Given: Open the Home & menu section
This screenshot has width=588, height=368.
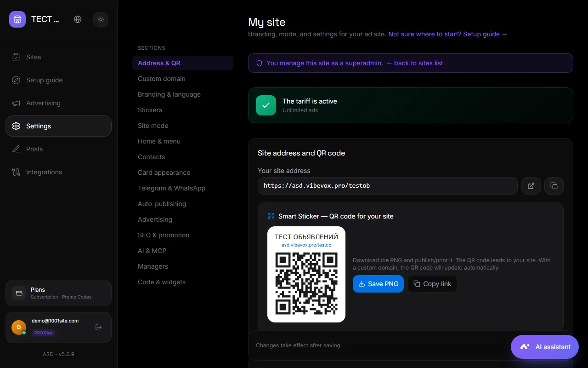Looking at the screenshot, I should click(183, 141).
